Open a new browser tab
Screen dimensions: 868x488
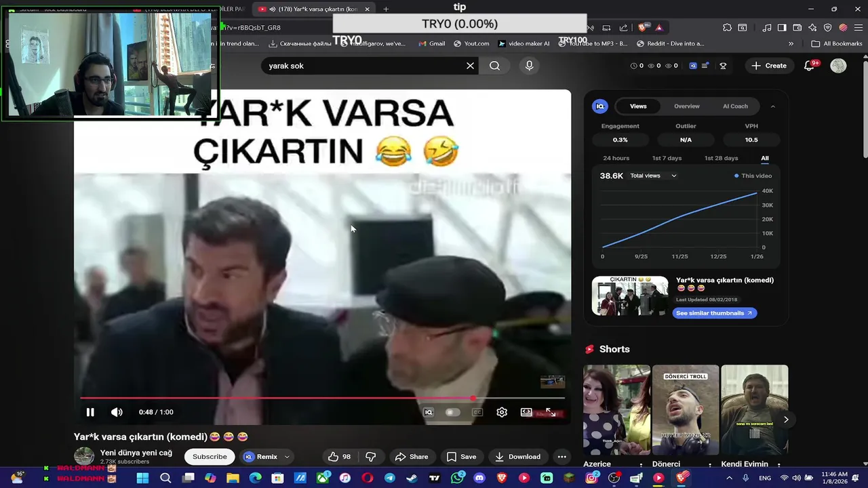pyautogui.click(x=386, y=9)
